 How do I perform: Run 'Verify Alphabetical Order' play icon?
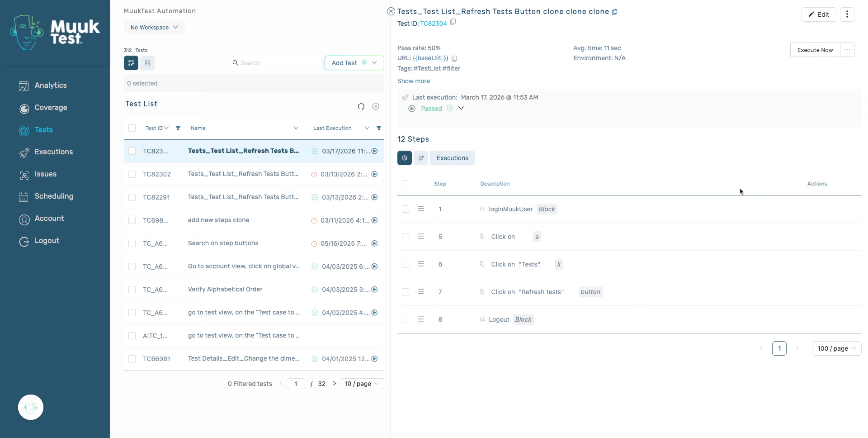coord(374,290)
